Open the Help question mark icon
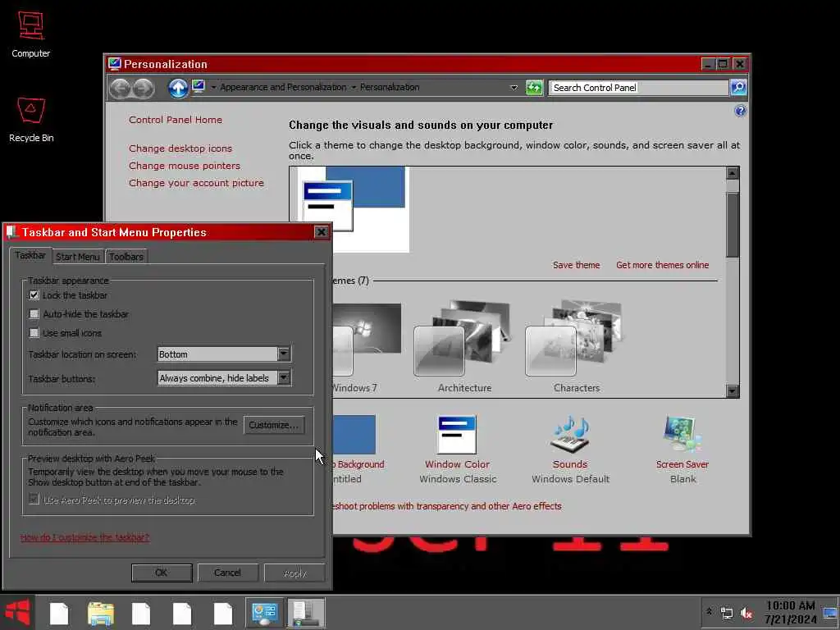Screen dimensions: 840x630 click(740, 111)
